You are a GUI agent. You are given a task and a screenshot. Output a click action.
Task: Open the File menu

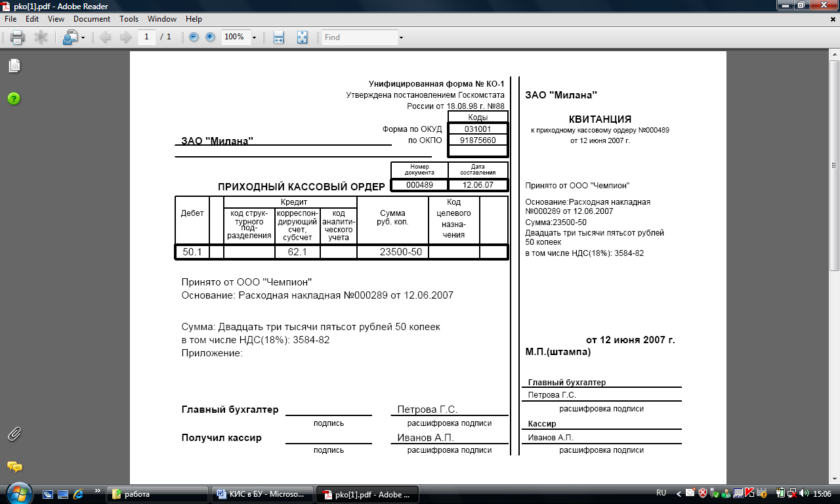pos(10,19)
